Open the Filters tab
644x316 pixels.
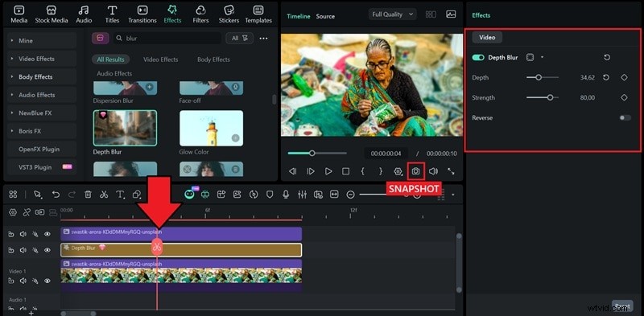pyautogui.click(x=200, y=14)
